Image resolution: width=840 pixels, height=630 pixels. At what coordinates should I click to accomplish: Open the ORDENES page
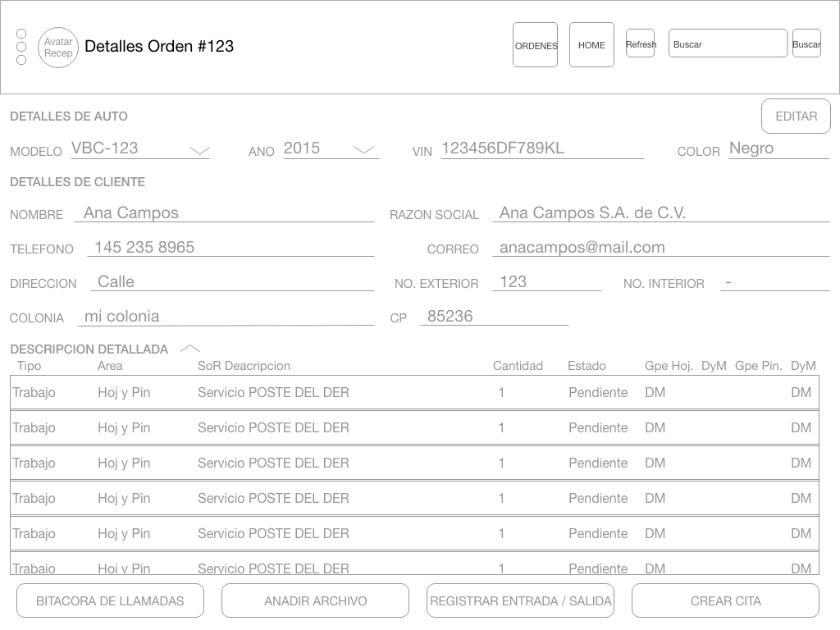point(535,45)
